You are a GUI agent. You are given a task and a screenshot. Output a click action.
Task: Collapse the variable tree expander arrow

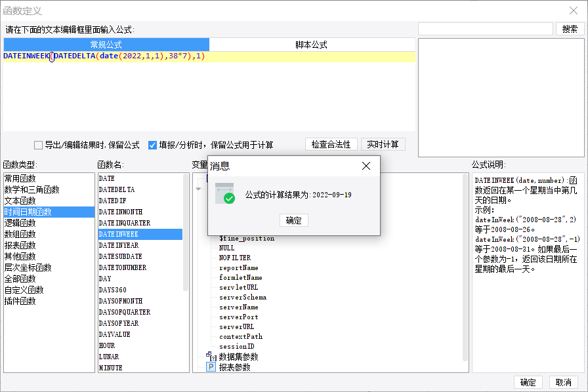pos(198,189)
